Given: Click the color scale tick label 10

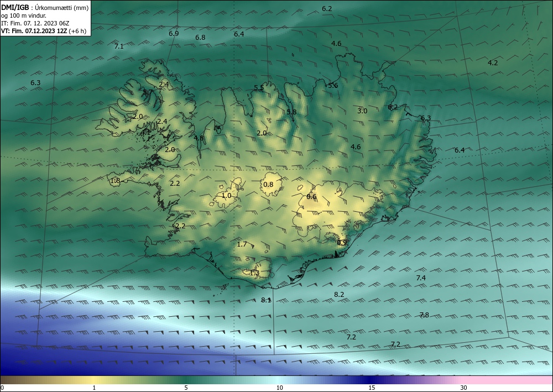Looking at the screenshot, I should [279, 388].
